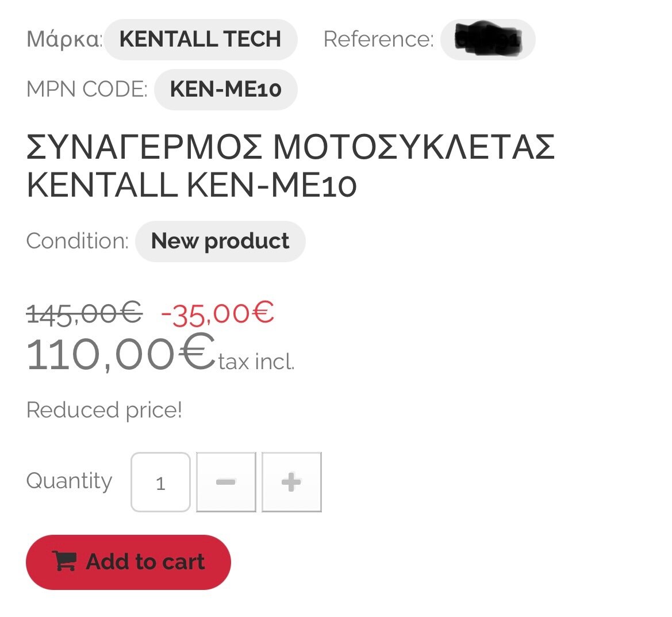Viewport: 672px width, 617px height.
Task: Click the tax incl. note
Action: (x=256, y=362)
